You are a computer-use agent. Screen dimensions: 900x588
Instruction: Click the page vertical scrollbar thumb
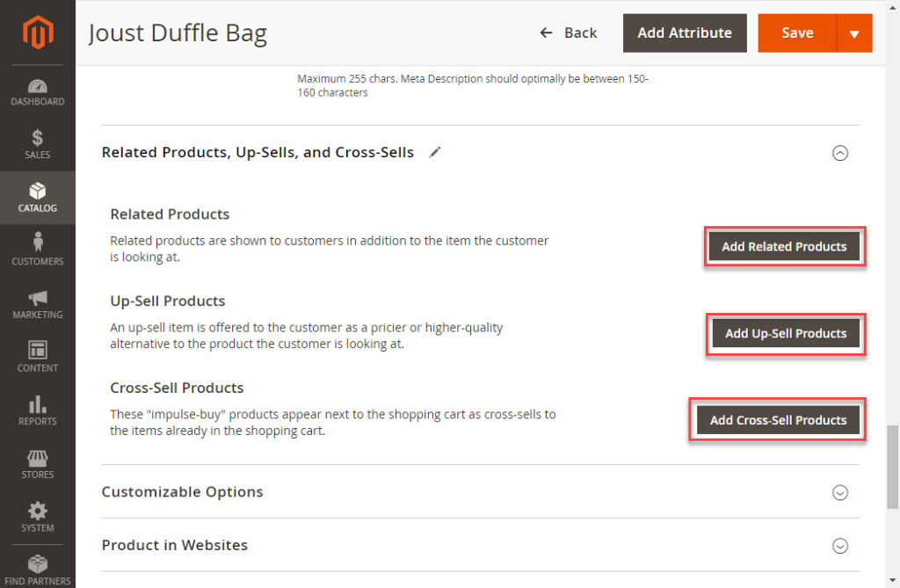893,467
